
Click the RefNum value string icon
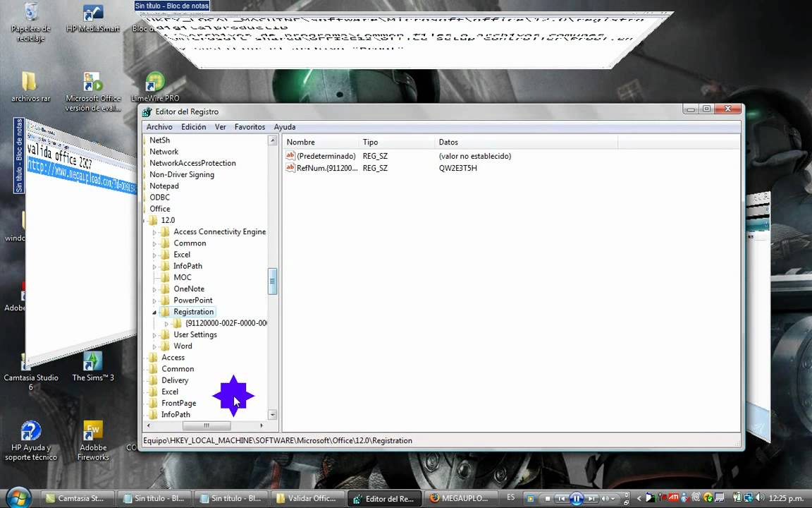(x=290, y=167)
